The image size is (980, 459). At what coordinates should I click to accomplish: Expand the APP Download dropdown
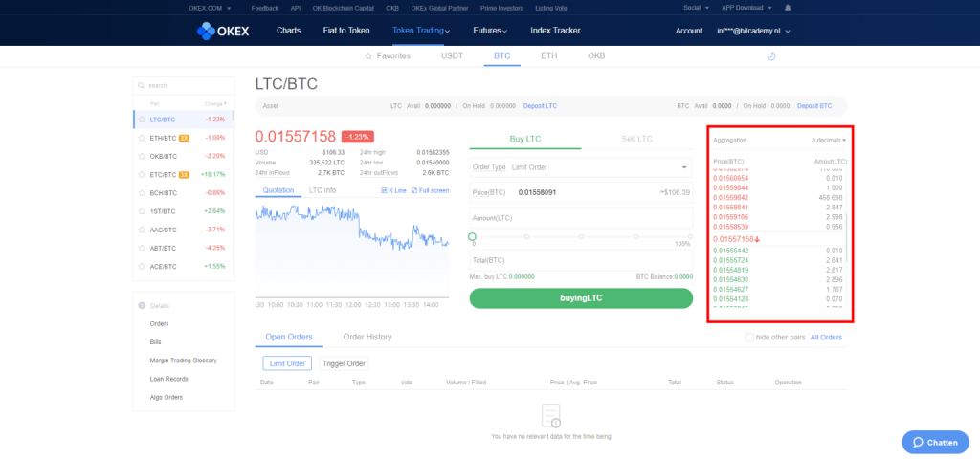(746, 8)
